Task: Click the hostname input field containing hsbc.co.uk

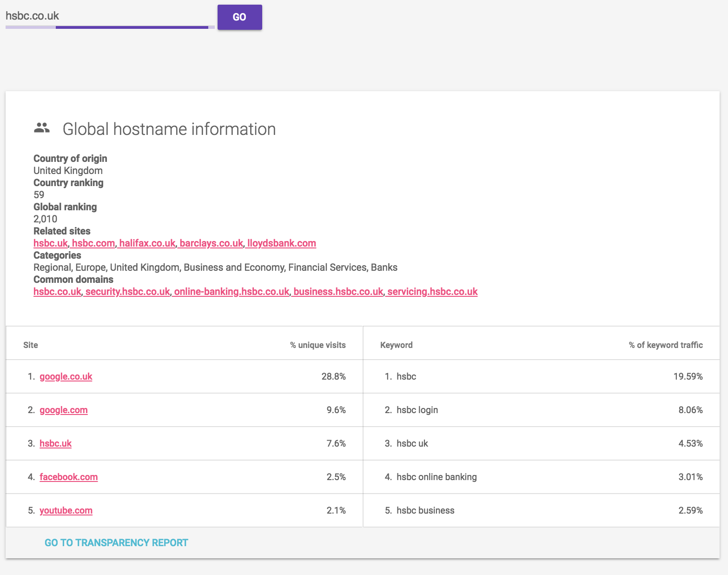Action: click(110, 16)
